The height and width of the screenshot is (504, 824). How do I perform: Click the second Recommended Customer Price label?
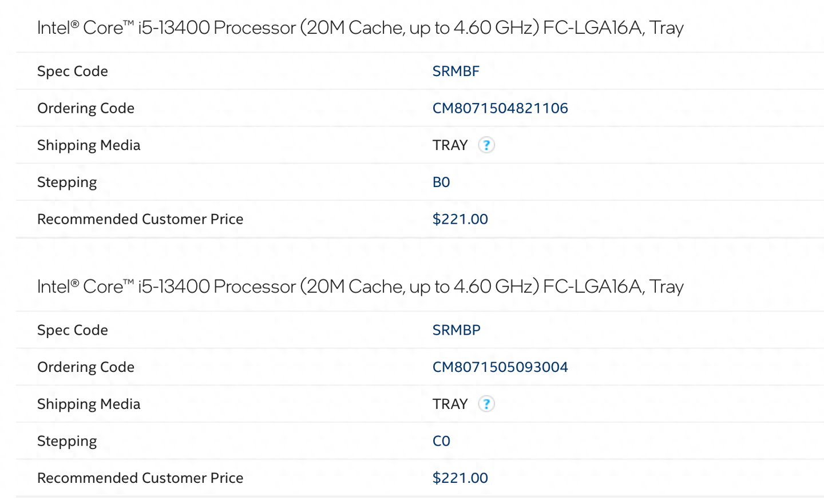coord(140,478)
